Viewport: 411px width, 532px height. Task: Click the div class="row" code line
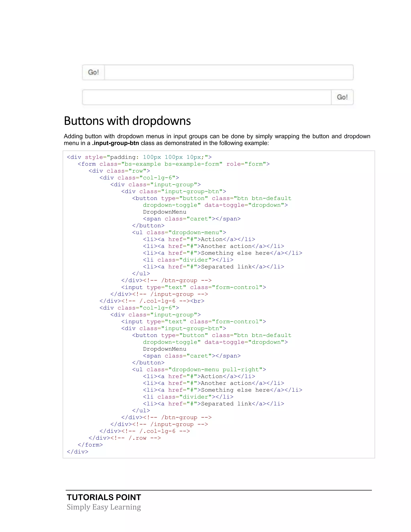(119, 171)
